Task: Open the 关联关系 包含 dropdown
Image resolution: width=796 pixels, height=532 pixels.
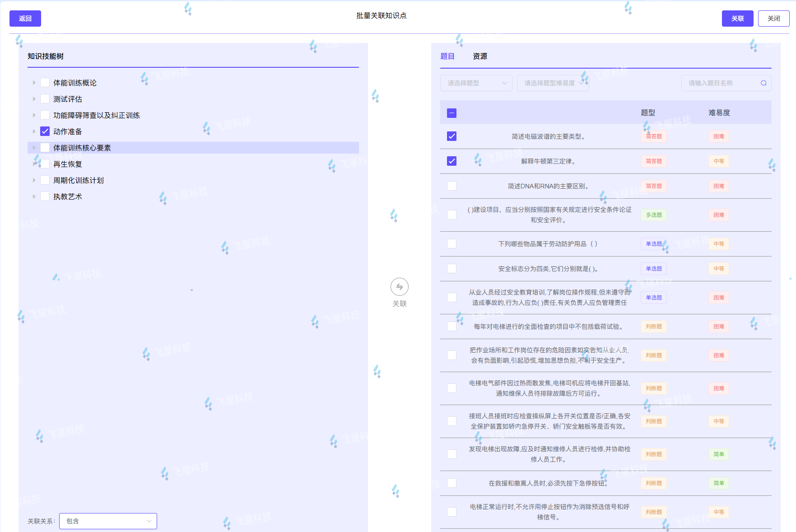Action: click(108, 521)
